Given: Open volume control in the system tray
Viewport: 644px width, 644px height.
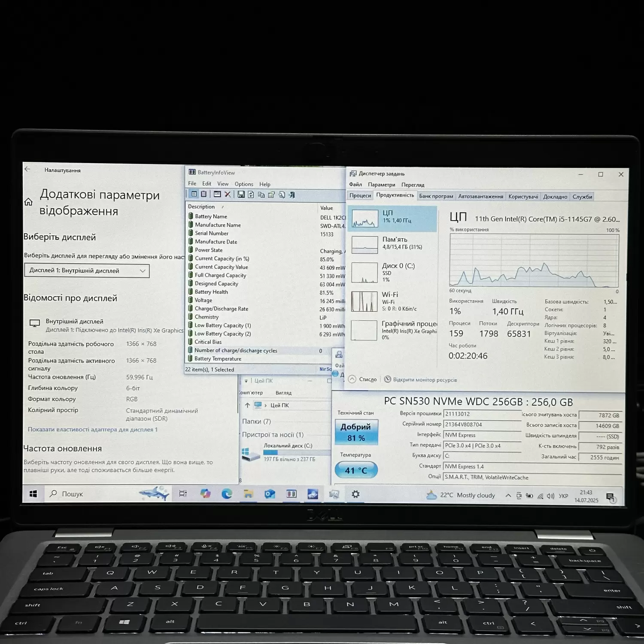Looking at the screenshot, I should (550, 496).
